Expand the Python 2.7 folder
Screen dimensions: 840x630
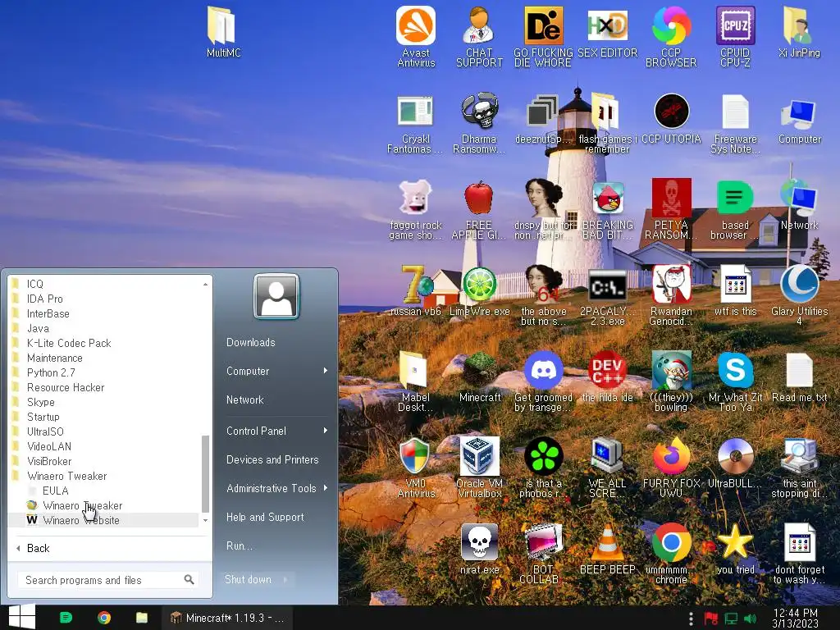tap(51, 372)
